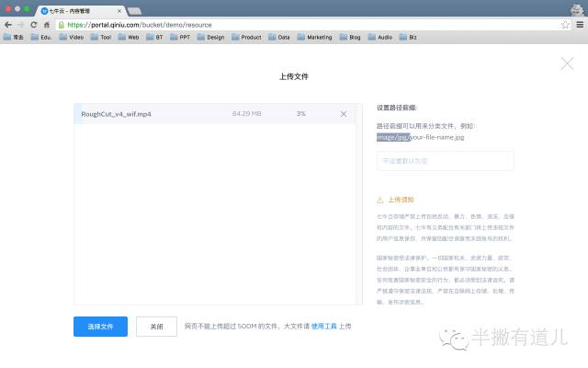588x368 pixels.
Task: Open the Chrome hamburger menu
Action: (579, 24)
